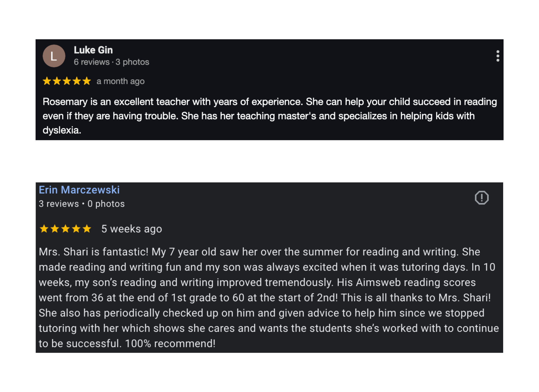Click the third star in Luke Gin's rating

pos(67,81)
